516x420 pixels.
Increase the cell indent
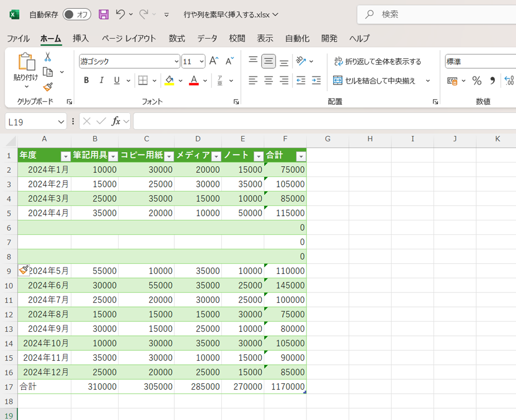[x=316, y=80]
